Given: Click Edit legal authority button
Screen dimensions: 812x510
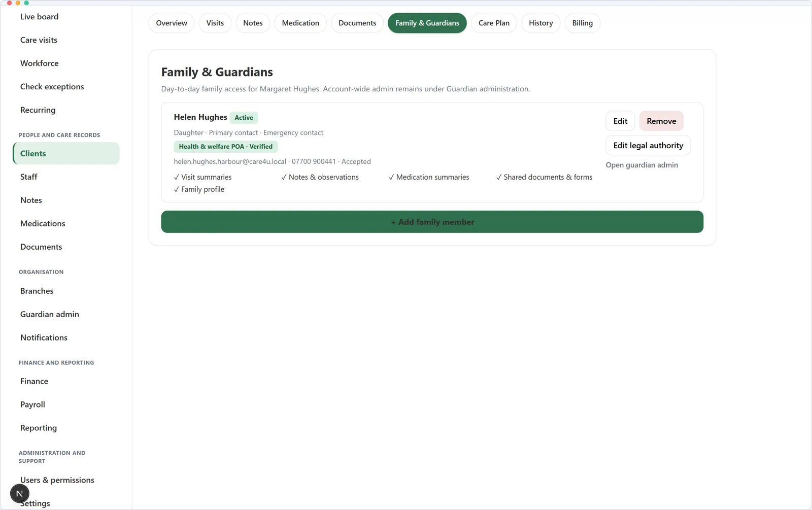Looking at the screenshot, I should (x=648, y=145).
